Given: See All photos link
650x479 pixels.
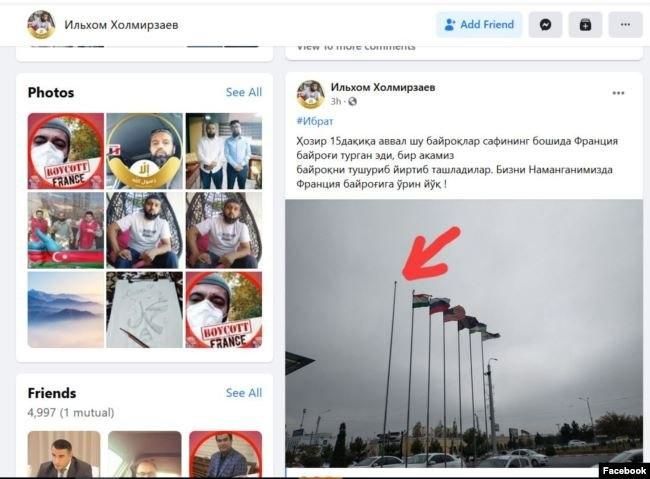Looking at the screenshot, I should tap(244, 92).
